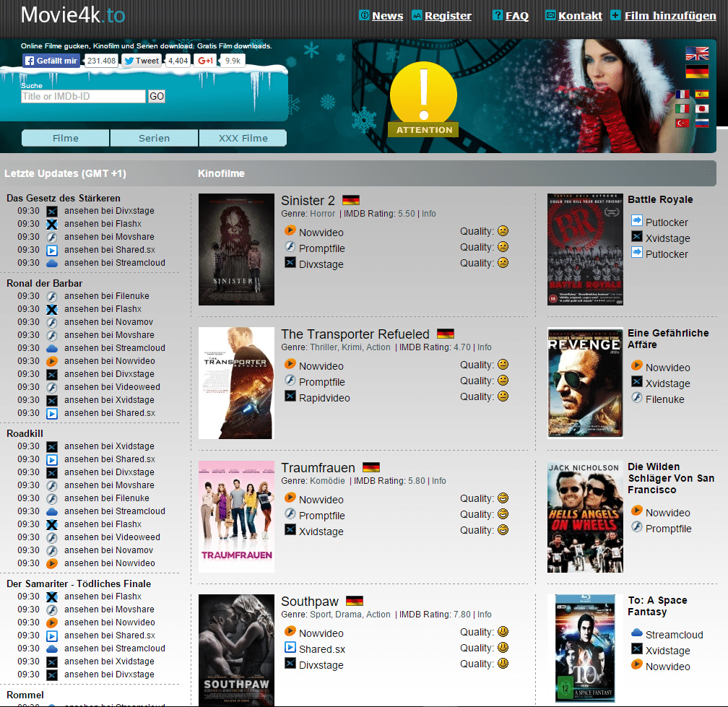The image size is (728, 707).
Task: Click Streamcloud icon under To: A Space Fantasy
Action: (x=637, y=633)
